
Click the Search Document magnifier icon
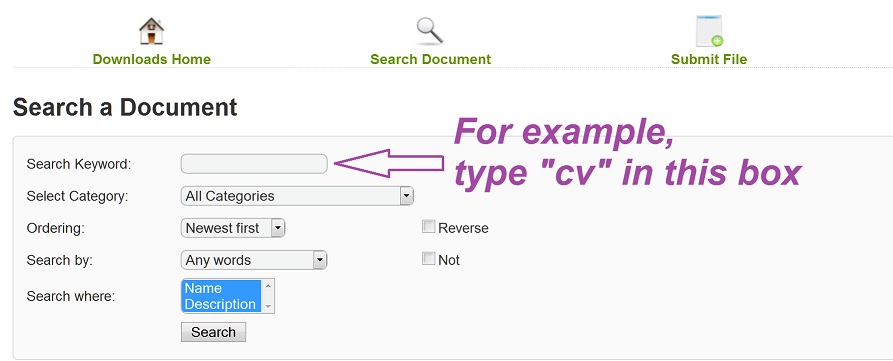[x=430, y=31]
